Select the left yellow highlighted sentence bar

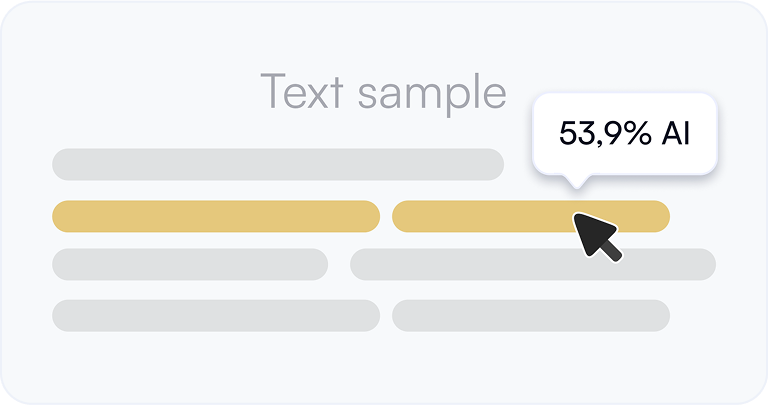(216, 216)
